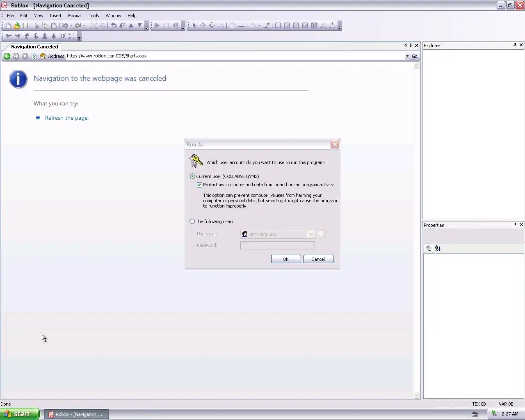Open the Redo history dropdown arrow
This screenshot has height=420, width=525.
84,25
